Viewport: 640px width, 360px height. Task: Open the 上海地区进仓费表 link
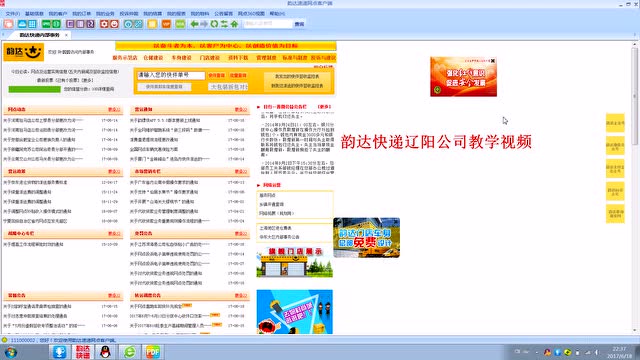[x=276, y=228]
